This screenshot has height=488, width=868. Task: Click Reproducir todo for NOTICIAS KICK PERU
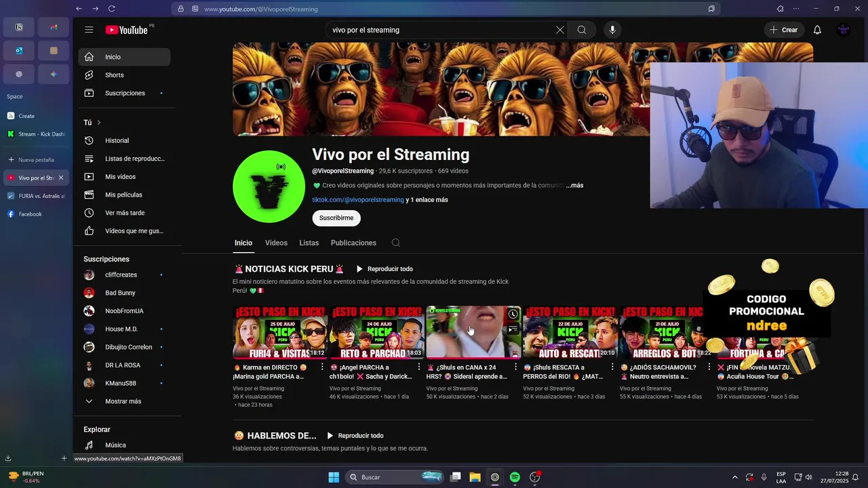click(384, 269)
